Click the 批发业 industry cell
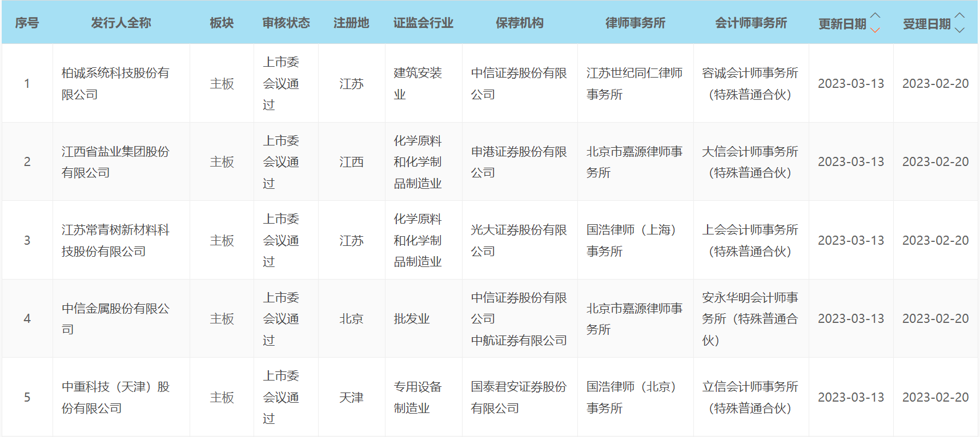 [x=411, y=319]
